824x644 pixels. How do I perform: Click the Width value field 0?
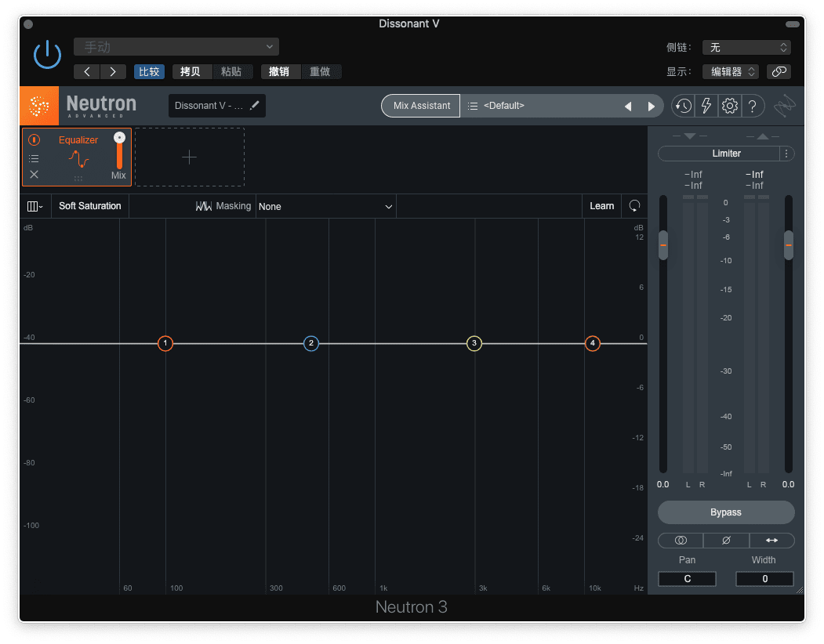pyautogui.click(x=764, y=579)
